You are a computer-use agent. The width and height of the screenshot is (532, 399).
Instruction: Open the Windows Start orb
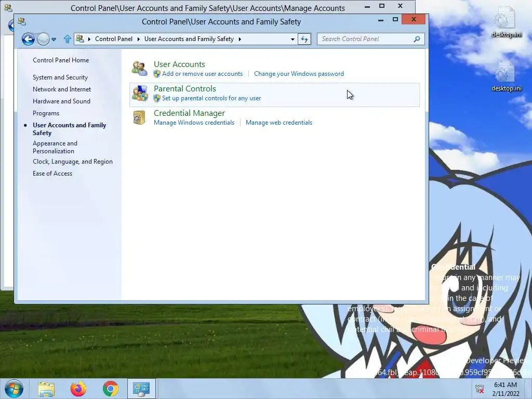pyautogui.click(x=14, y=389)
